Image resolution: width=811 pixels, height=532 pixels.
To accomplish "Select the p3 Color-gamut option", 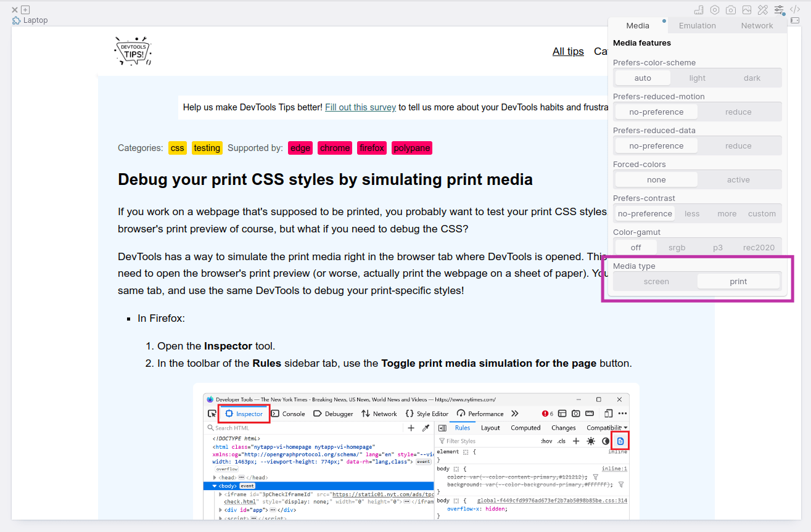I will coord(717,247).
